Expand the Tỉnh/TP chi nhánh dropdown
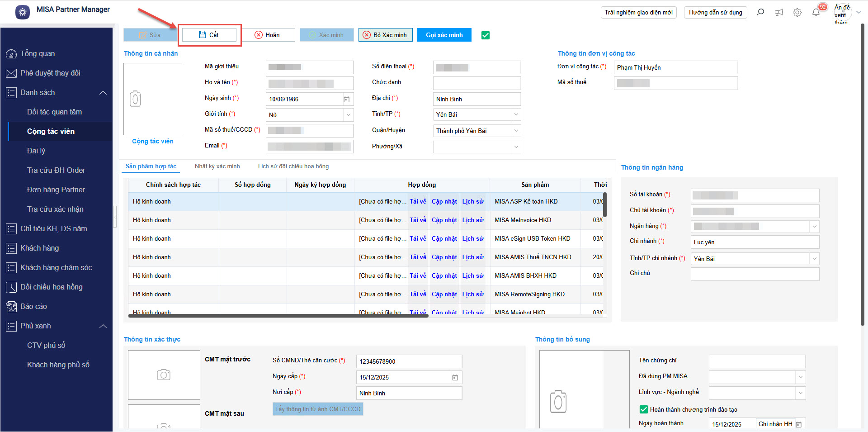 tap(814, 259)
